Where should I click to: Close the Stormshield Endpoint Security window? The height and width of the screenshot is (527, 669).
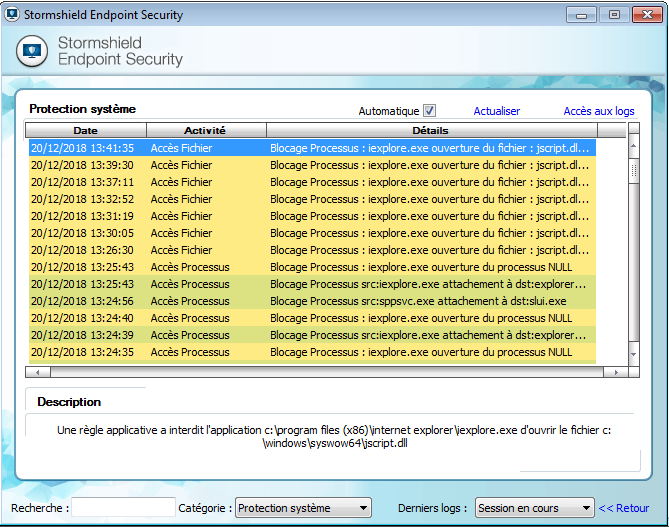pyautogui.click(x=647, y=15)
